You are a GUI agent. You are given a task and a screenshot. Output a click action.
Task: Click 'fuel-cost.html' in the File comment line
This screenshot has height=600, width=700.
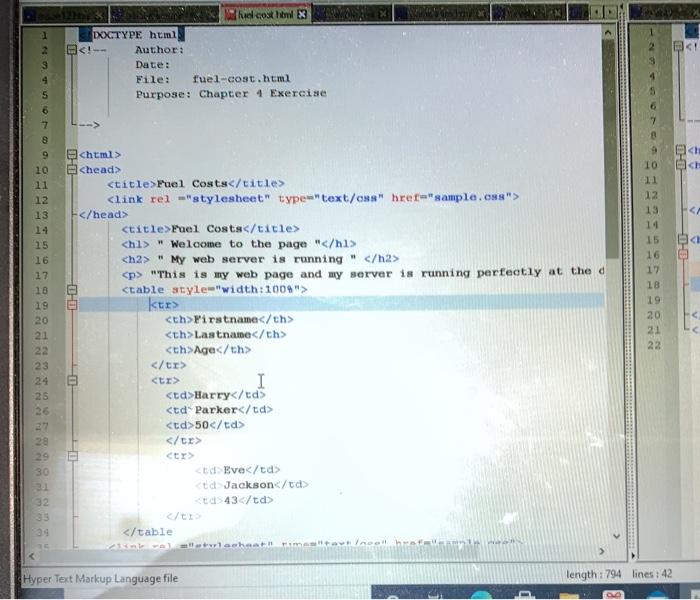coord(241,79)
